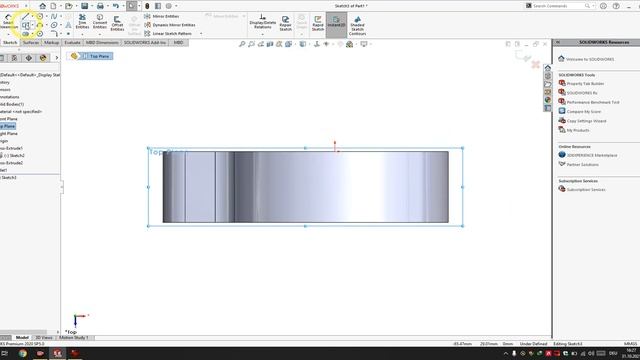This screenshot has height=360, width=640.
Task: Click Linear Sketch Pattern
Action: point(168,33)
